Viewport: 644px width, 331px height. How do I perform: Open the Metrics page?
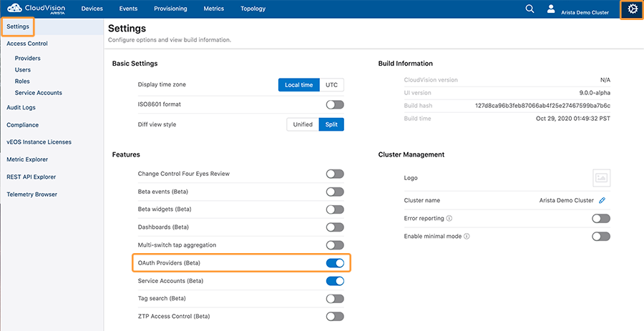point(213,9)
